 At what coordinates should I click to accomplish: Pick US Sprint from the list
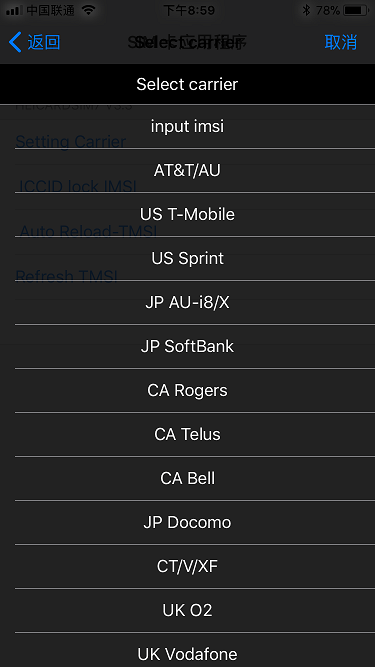[188, 258]
